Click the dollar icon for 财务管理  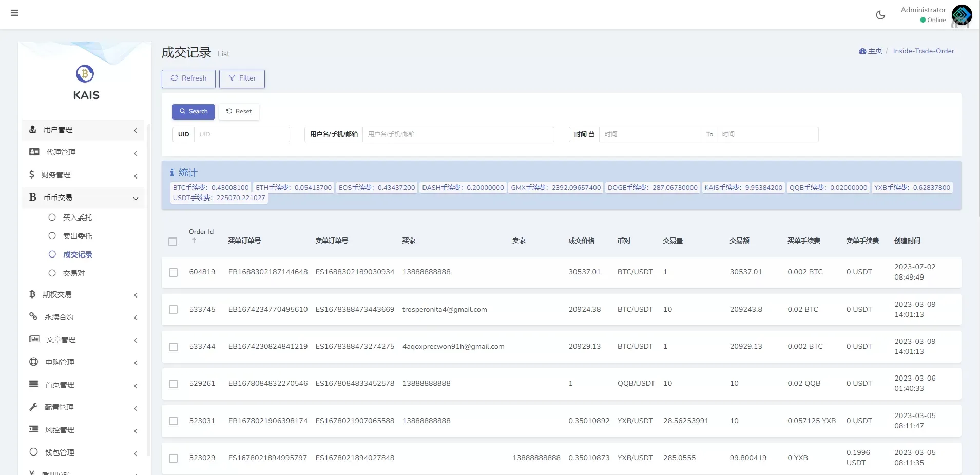pyautogui.click(x=32, y=174)
